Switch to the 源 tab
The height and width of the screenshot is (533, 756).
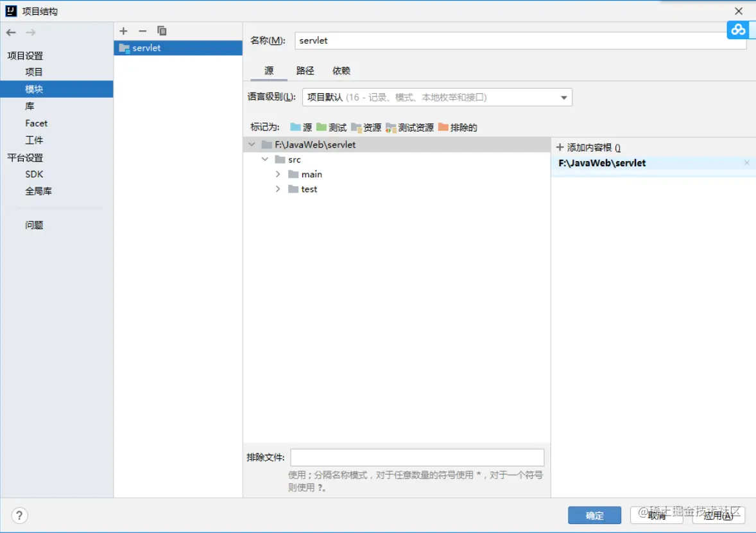tap(269, 71)
